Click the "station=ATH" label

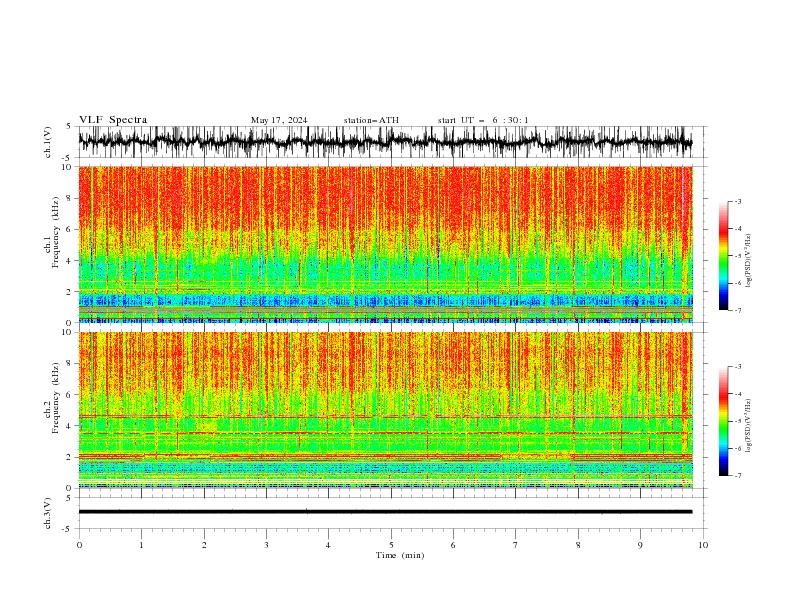pos(371,120)
